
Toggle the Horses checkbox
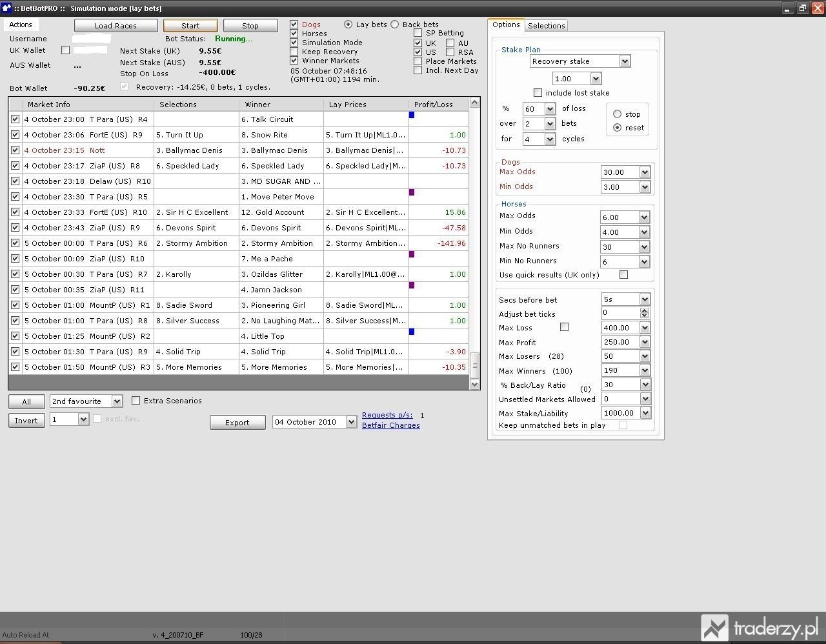(x=294, y=33)
